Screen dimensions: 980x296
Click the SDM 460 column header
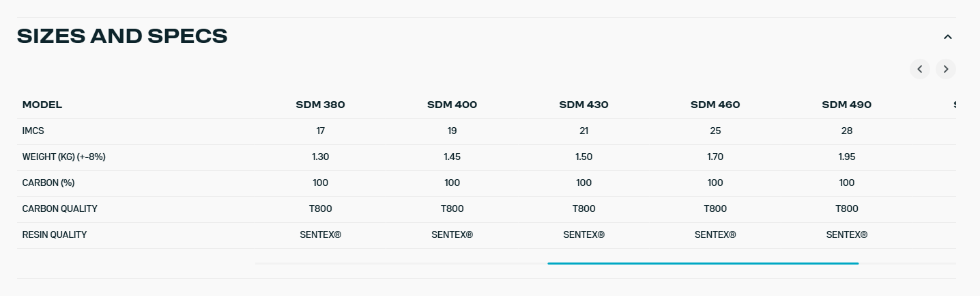coord(715,105)
